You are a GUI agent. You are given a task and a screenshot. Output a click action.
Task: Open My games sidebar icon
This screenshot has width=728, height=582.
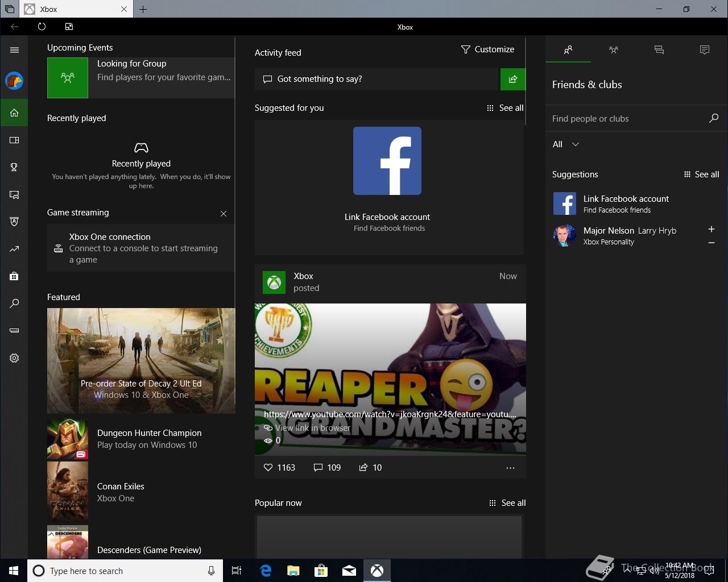14,140
